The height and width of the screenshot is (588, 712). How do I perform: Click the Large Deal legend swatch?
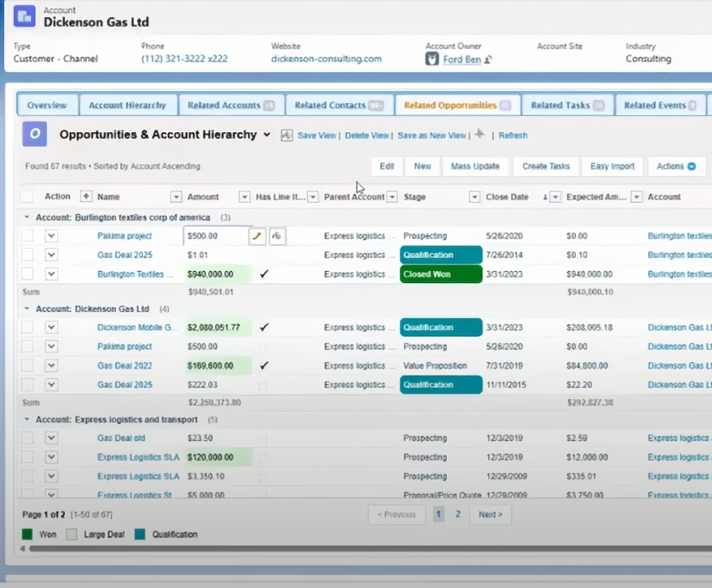pos(71,534)
